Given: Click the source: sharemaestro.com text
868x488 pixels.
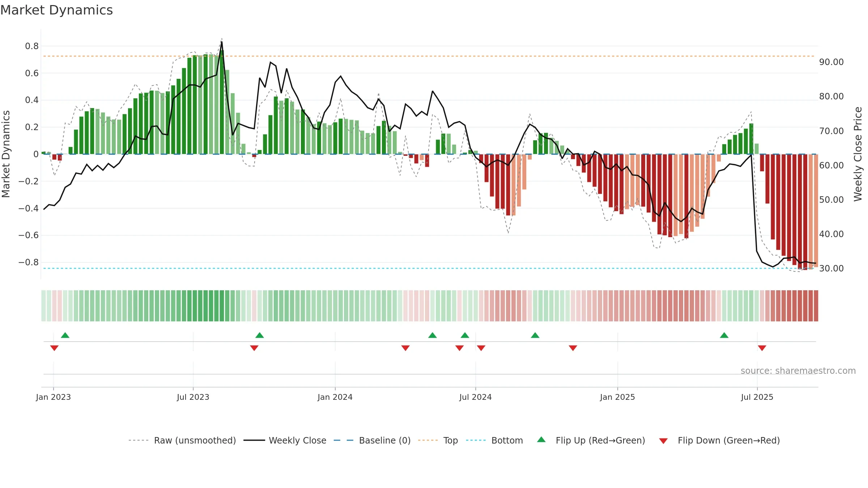Looking at the screenshot, I should [798, 371].
